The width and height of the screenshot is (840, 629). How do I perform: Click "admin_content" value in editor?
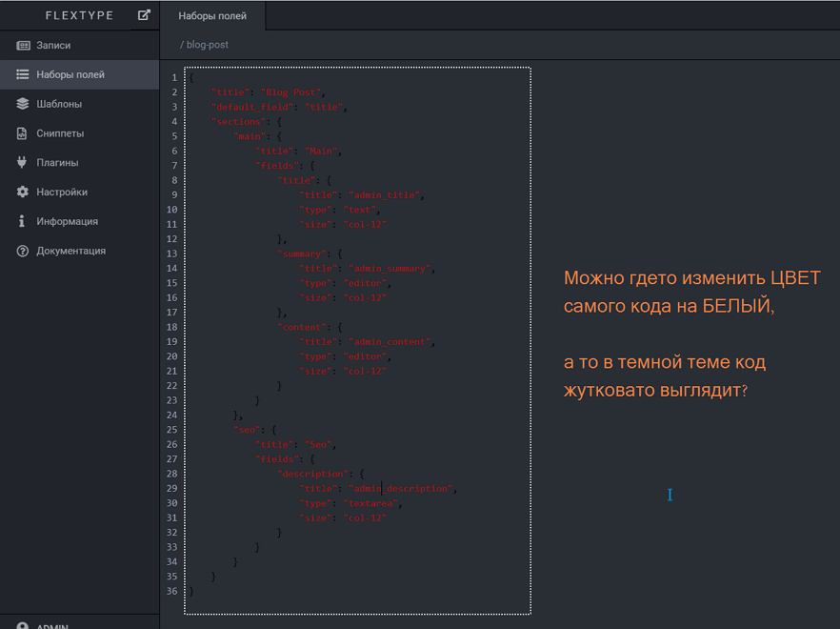[x=390, y=342]
